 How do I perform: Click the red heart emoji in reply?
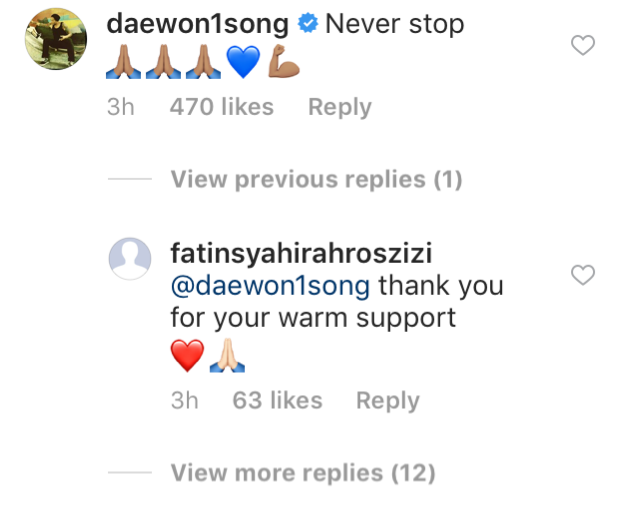[x=187, y=355]
